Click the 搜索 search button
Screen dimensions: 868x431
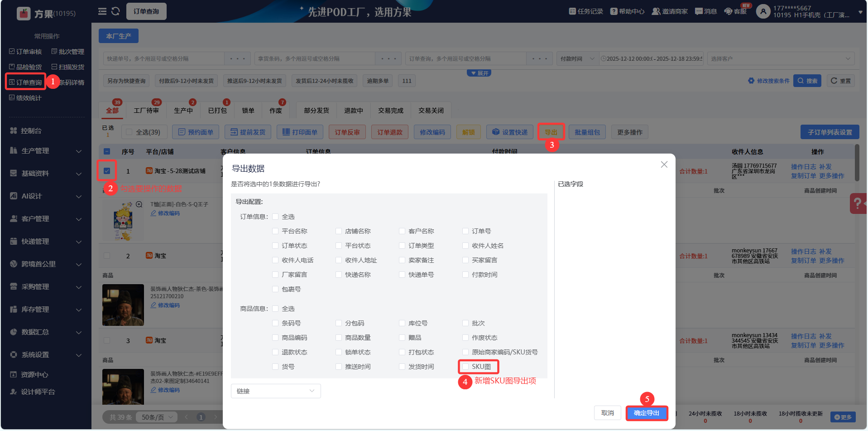(807, 81)
